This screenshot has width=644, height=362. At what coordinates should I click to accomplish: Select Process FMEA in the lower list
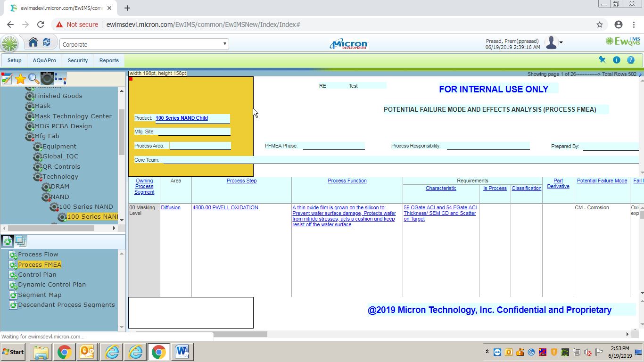coord(40,264)
